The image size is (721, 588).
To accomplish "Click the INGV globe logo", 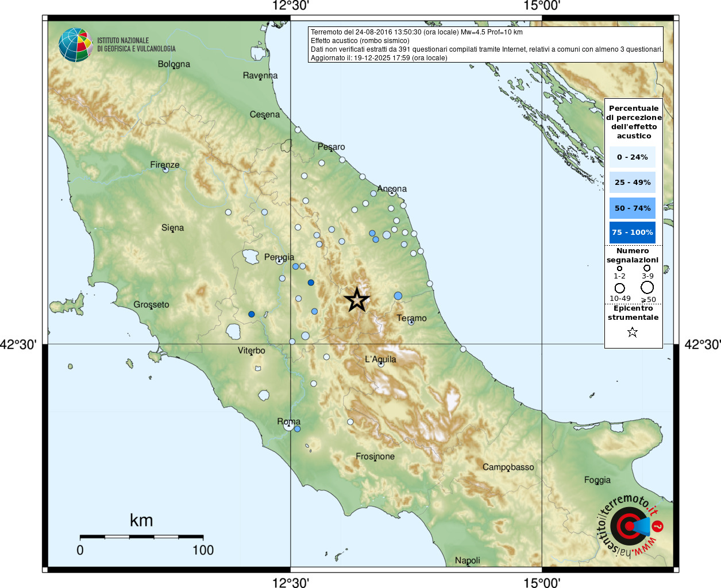I will pyautogui.click(x=75, y=45).
